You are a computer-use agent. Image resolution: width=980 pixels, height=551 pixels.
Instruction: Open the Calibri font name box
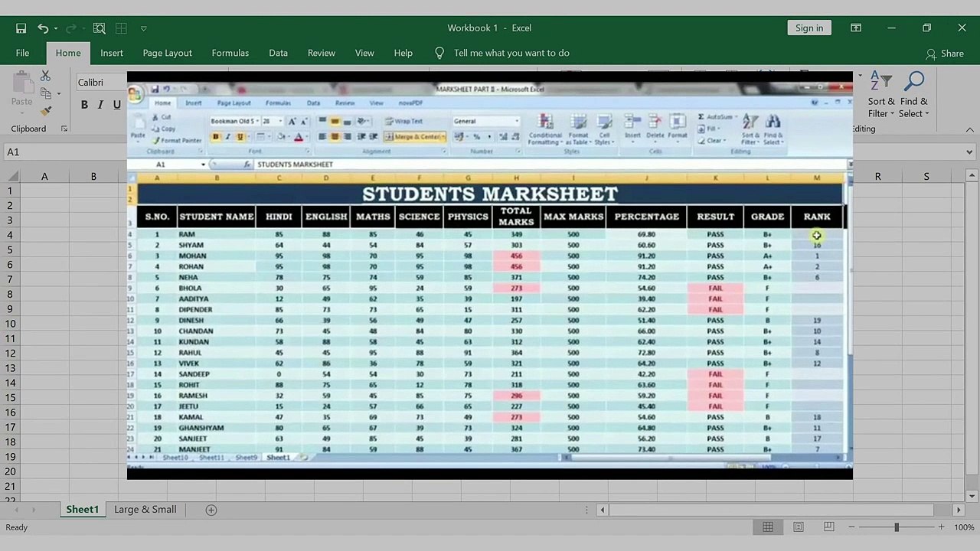101,83
